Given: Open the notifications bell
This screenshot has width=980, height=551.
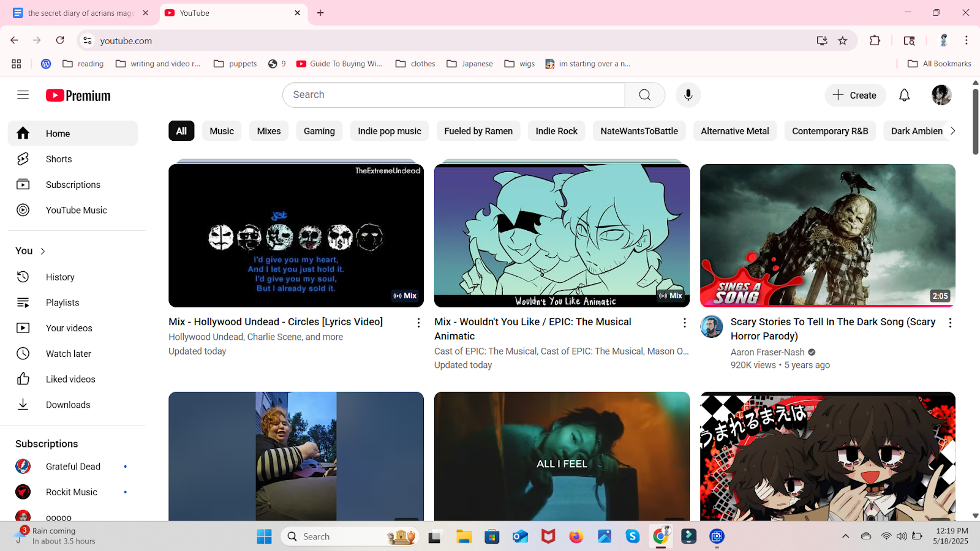Looking at the screenshot, I should click(904, 95).
